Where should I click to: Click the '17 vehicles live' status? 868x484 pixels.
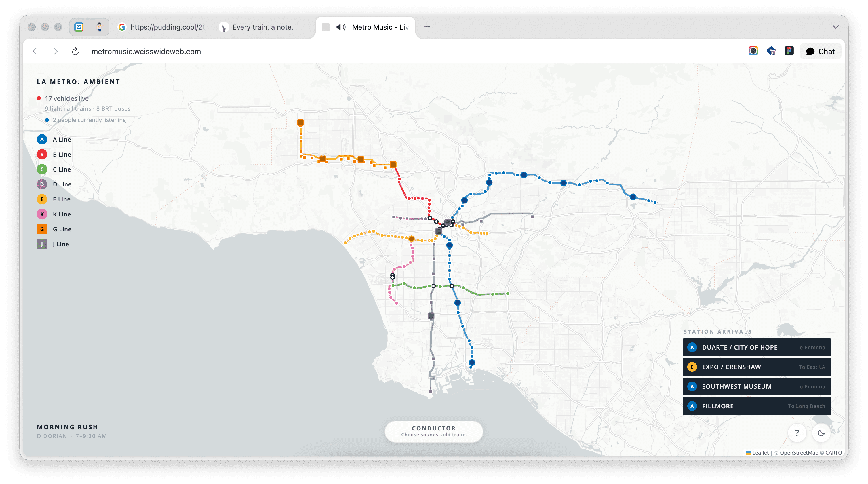coord(67,99)
